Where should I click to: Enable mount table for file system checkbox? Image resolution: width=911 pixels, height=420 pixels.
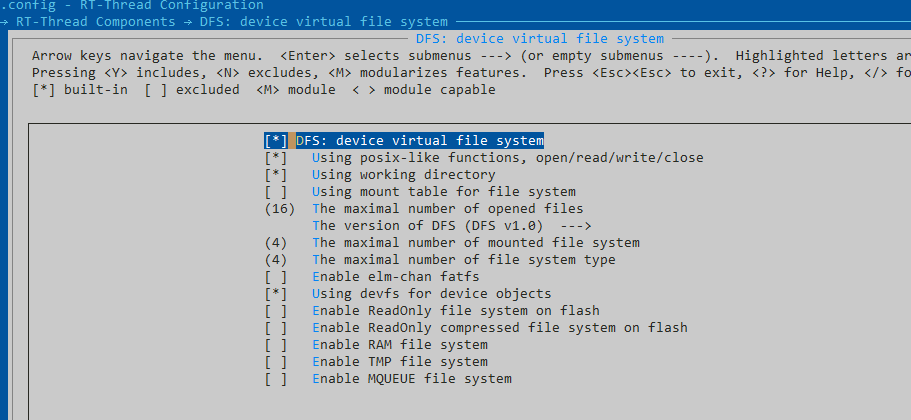[276, 192]
